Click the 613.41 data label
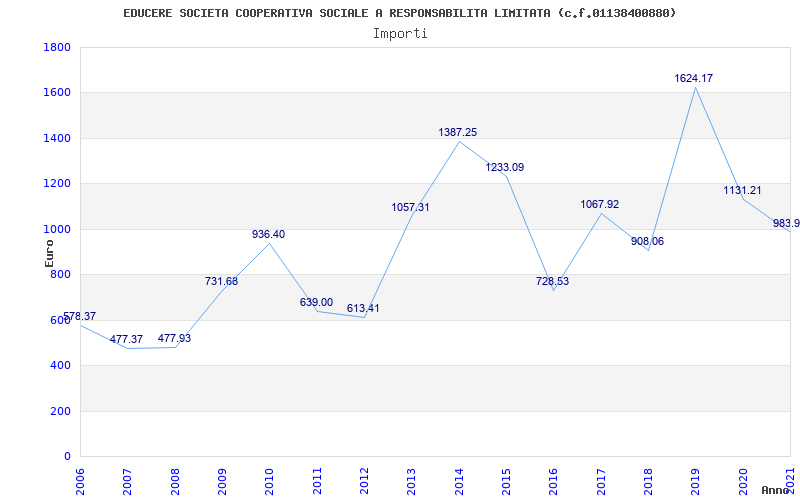The width and height of the screenshot is (800, 500). (363, 308)
